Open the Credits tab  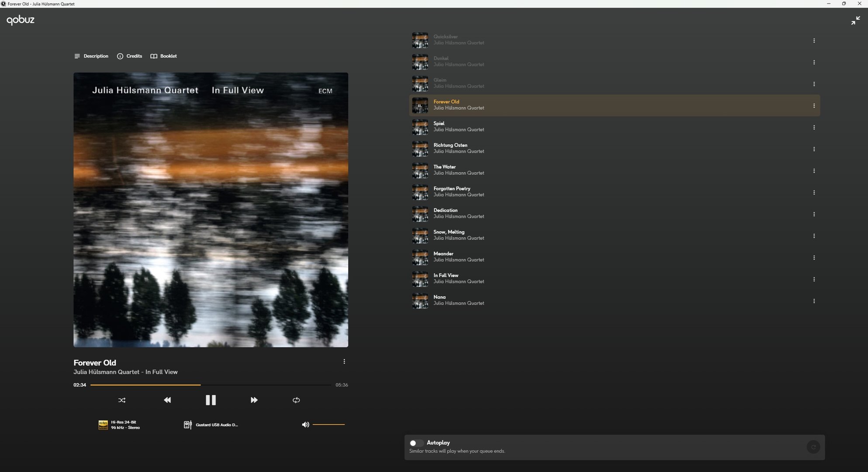(130, 56)
